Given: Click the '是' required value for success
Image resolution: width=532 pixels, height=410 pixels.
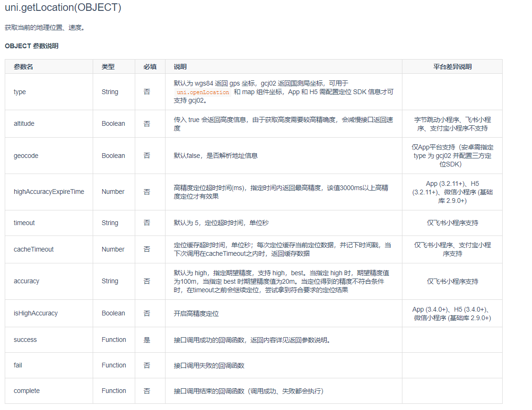Looking at the screenshot, I should [x=147, y=340].
